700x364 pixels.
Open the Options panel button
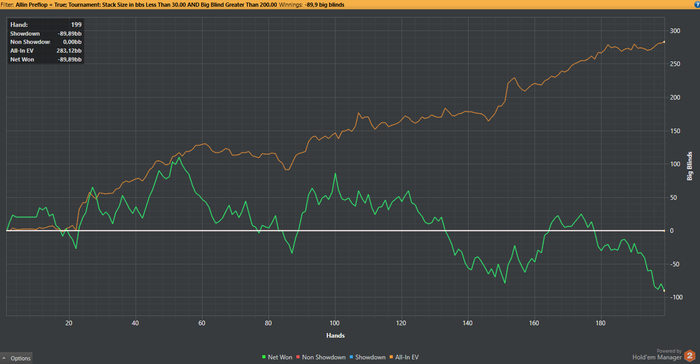17,358
